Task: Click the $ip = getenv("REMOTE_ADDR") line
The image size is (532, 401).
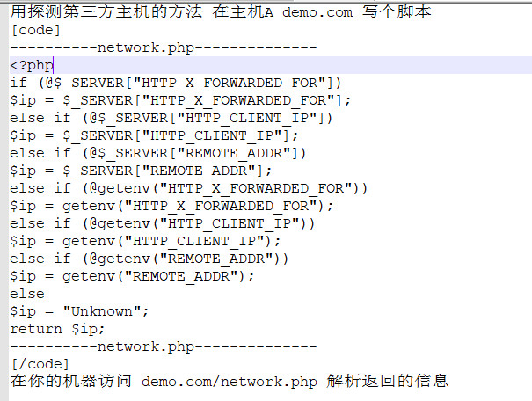Action: pos(132,276)
